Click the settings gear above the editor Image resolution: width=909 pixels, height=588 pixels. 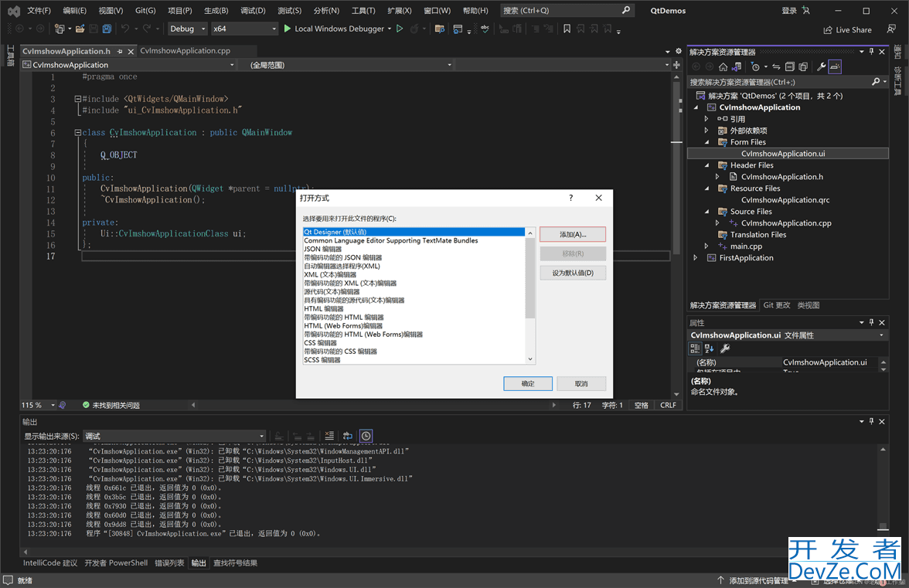coord(679,51)
